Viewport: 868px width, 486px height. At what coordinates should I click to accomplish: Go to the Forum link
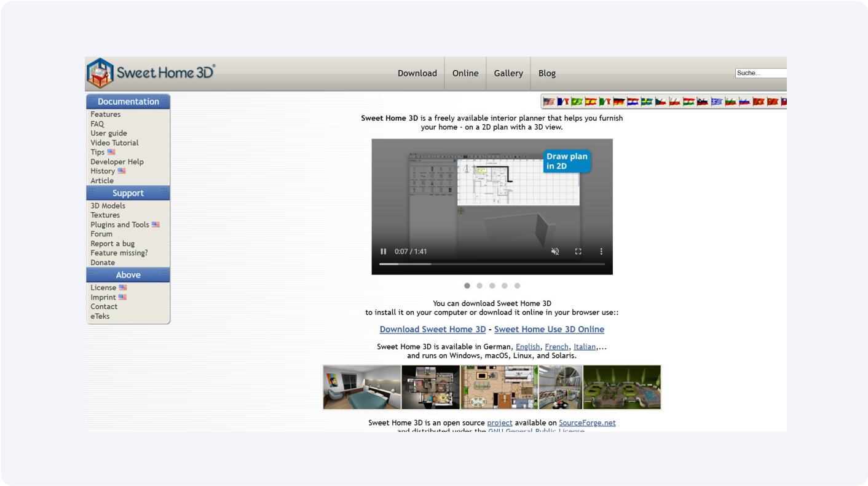click(101, 234)
